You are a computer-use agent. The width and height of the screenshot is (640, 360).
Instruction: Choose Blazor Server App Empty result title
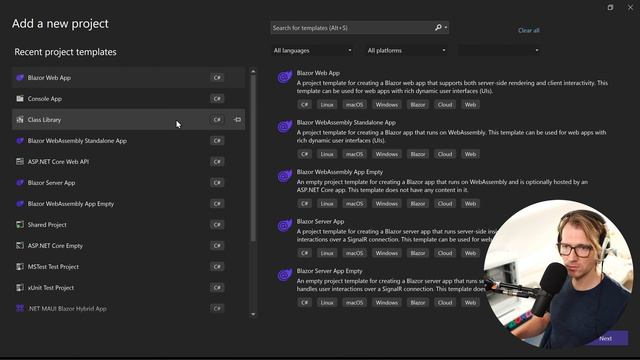click(x=329, y=271)
